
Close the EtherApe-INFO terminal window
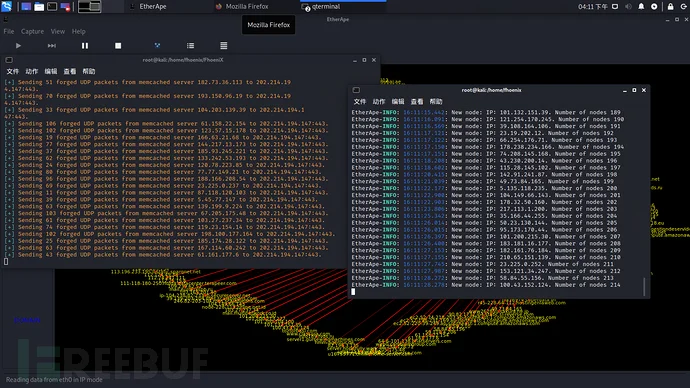pos(644,90)
